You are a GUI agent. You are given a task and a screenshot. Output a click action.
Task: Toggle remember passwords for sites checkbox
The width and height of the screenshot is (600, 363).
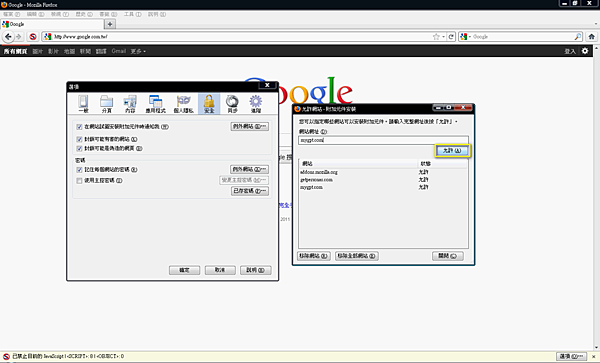pyautogui.click(x=79, y=169)
